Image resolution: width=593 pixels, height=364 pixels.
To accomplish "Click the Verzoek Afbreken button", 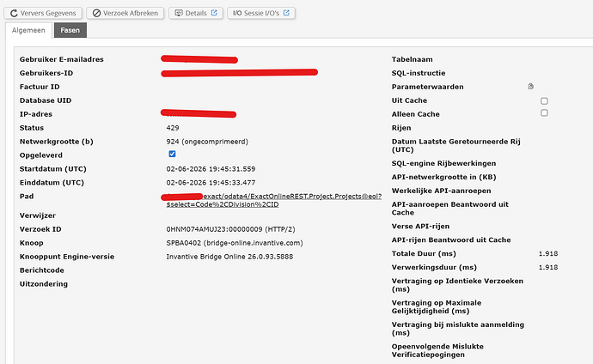I will point(125,13).
